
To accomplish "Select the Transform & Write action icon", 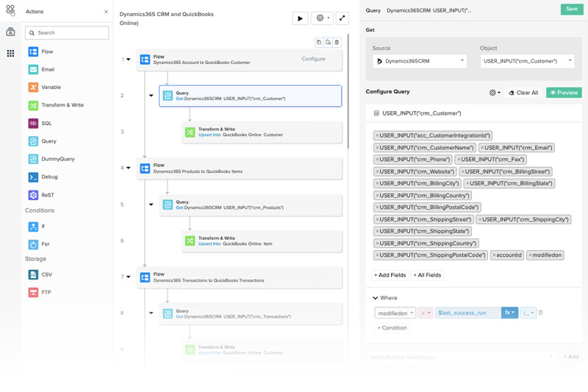I will click(33, 105).
